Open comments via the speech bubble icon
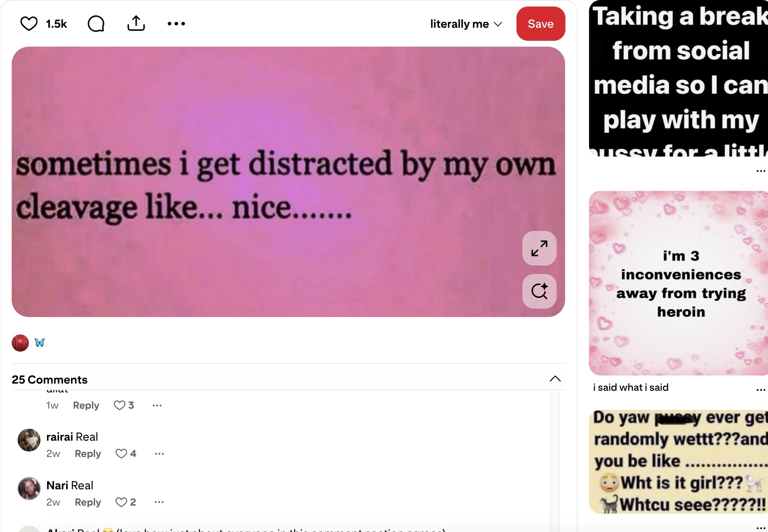 coord(96,24)
